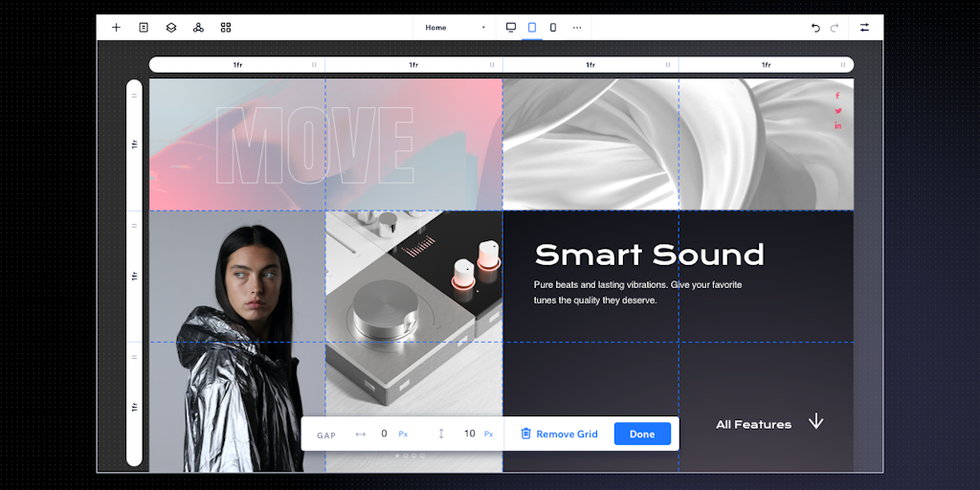
Task: Click the down arrow beside All Features
Action: pyautogui.click(x=815, y=421)
